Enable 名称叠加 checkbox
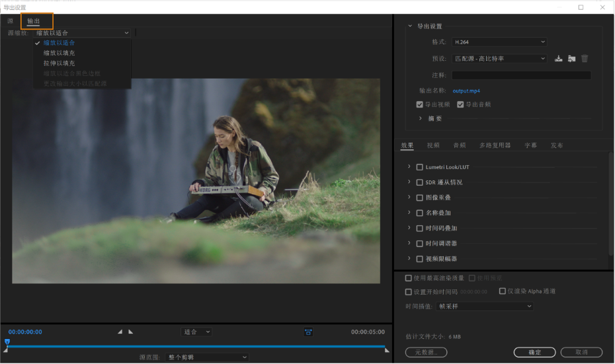This screenshot has width=615, height=364. 420,213
